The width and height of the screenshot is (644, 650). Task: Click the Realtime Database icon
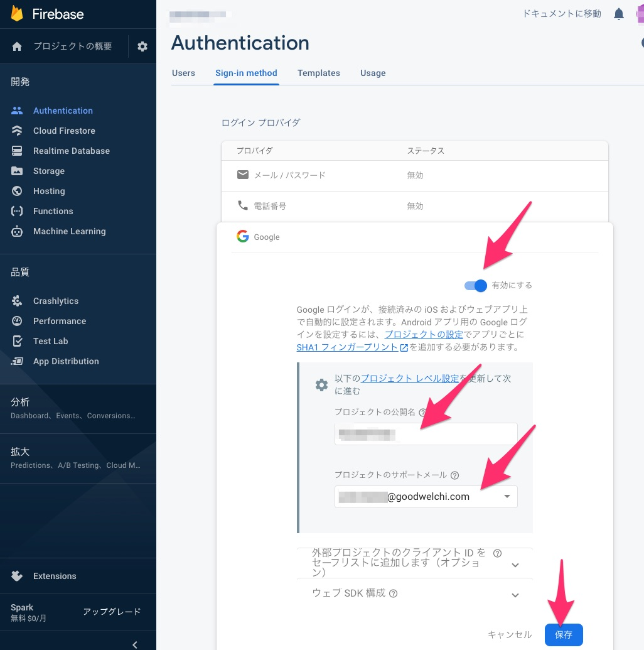coord(17,151)
